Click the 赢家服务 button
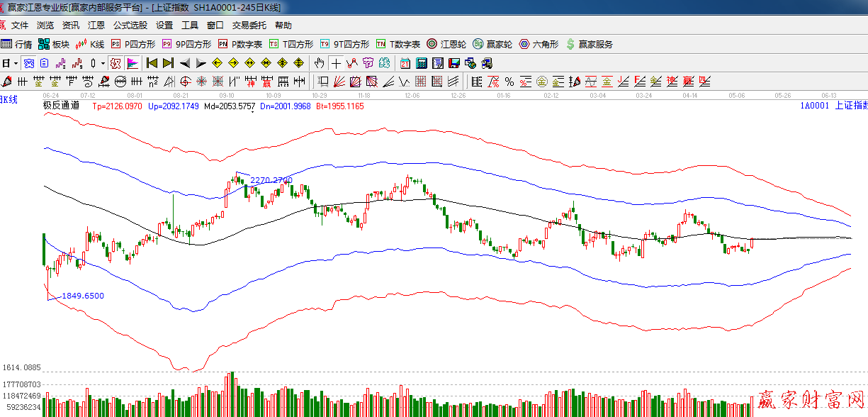The height and width of the screenshot is (417, 868). tap(589, 44)
